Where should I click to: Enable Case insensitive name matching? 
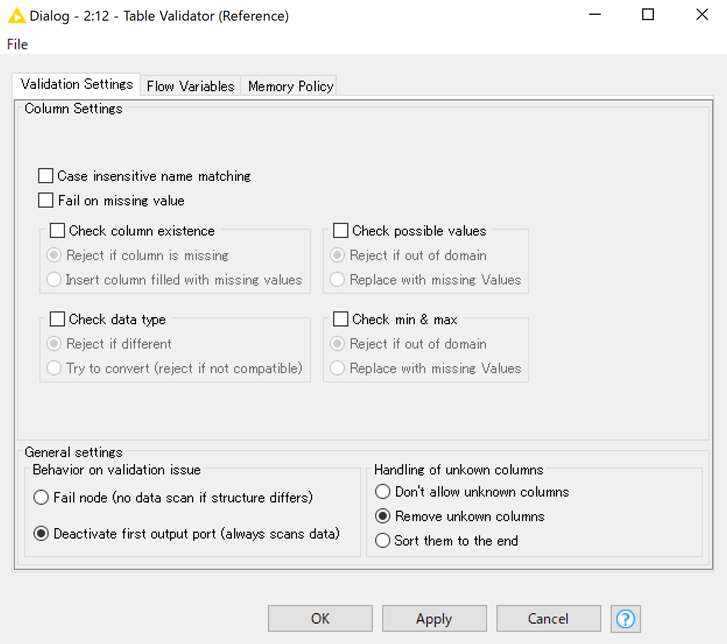(45, 176)
